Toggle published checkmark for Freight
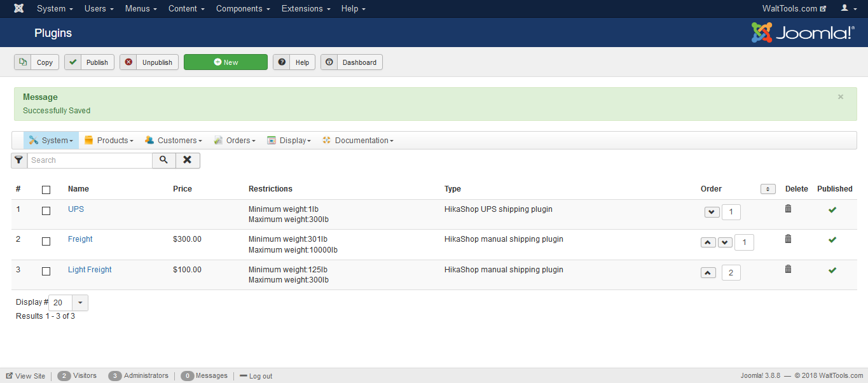 click(832, 240)
